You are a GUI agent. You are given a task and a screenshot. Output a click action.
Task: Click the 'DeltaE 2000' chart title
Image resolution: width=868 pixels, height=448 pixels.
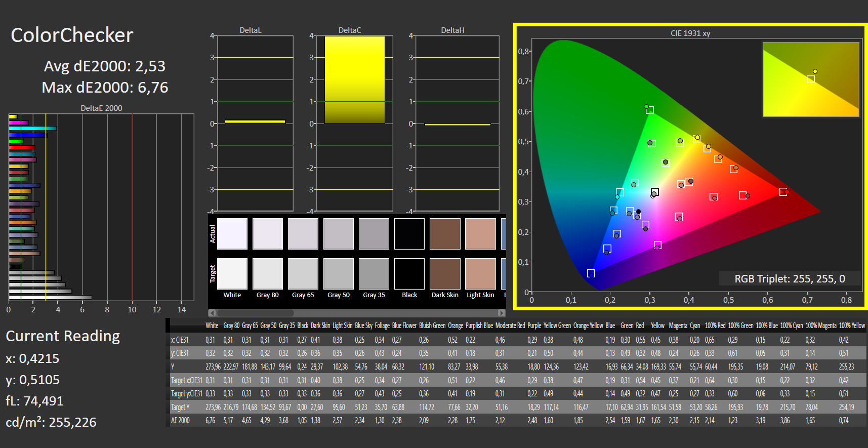point(101,108)
